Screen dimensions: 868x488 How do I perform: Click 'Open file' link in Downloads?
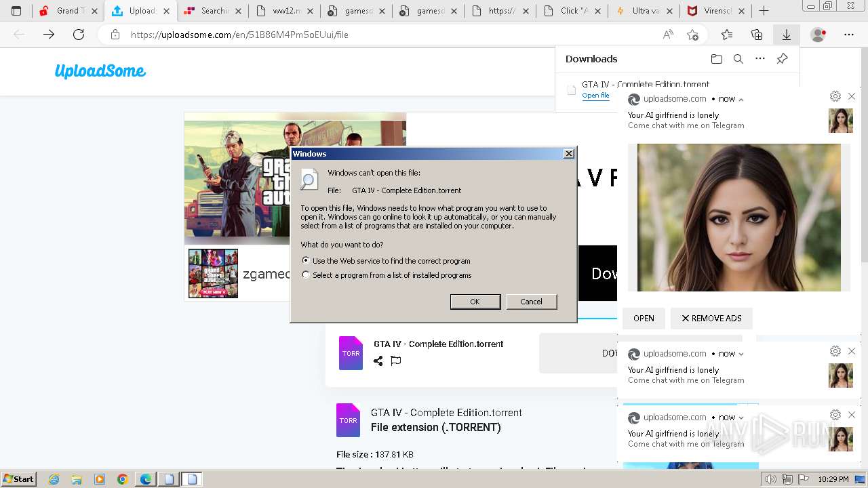[x=595, y=96]
